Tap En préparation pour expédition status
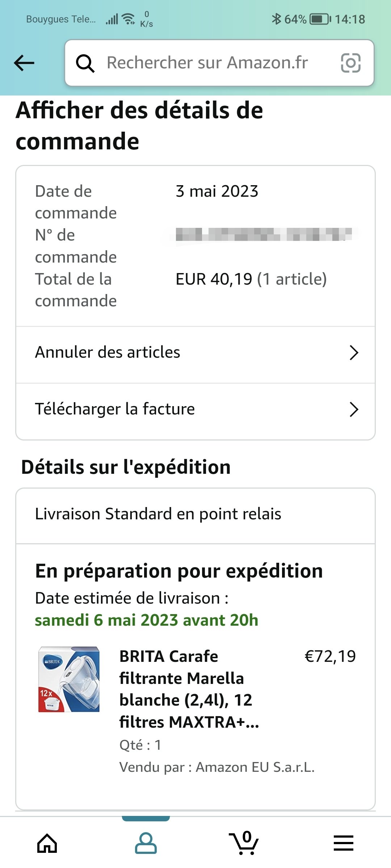 click(x=179, y=571)
